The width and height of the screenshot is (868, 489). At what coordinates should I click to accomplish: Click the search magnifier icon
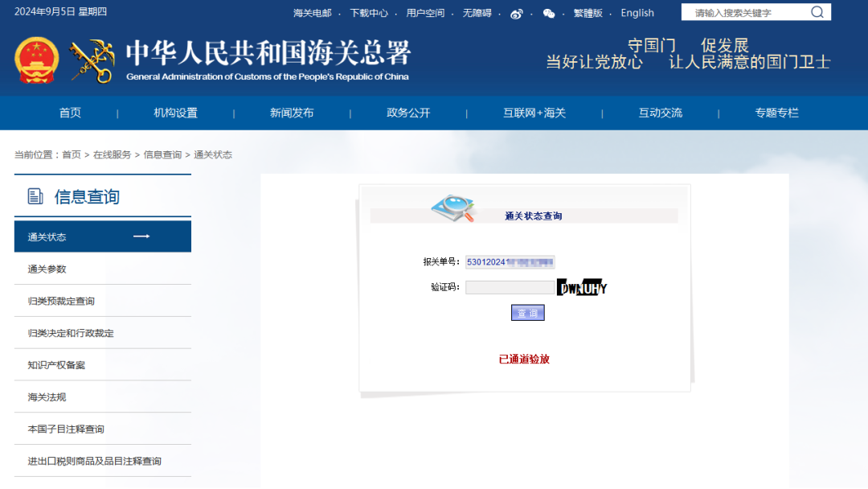[817, 12]
